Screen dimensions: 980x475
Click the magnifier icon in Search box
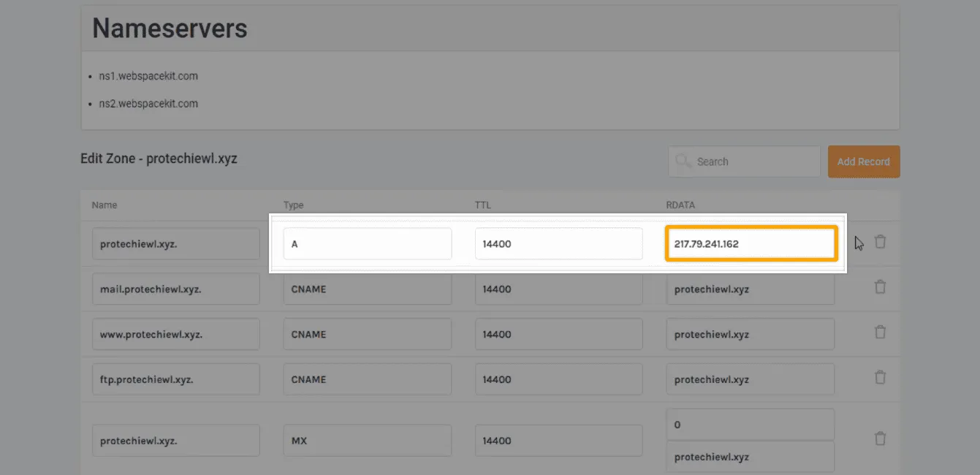pos(683,161)
